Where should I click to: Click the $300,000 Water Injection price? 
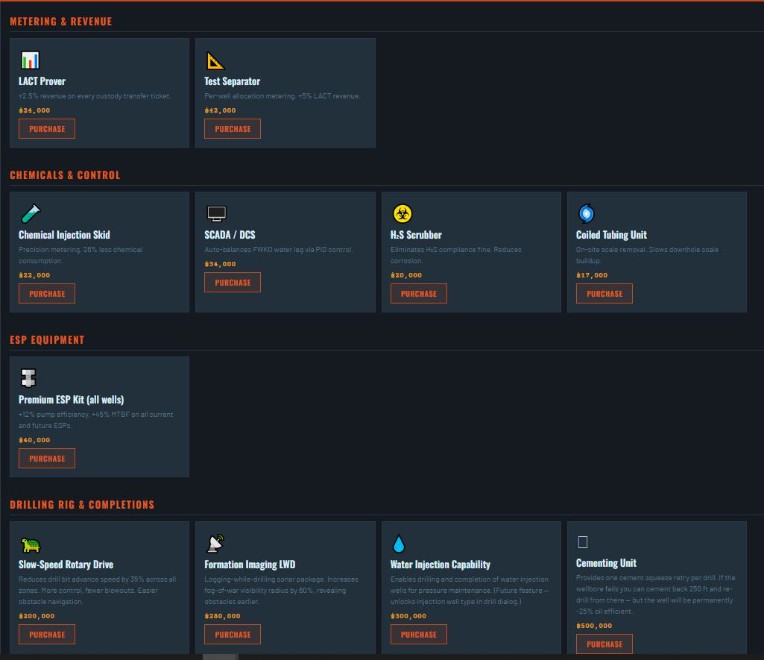pos(408,616)
